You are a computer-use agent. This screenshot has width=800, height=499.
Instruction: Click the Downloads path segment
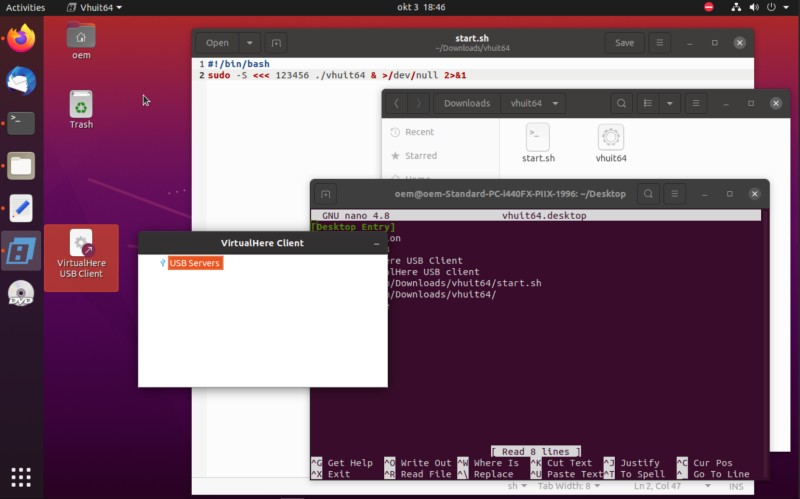click(467, 103)
